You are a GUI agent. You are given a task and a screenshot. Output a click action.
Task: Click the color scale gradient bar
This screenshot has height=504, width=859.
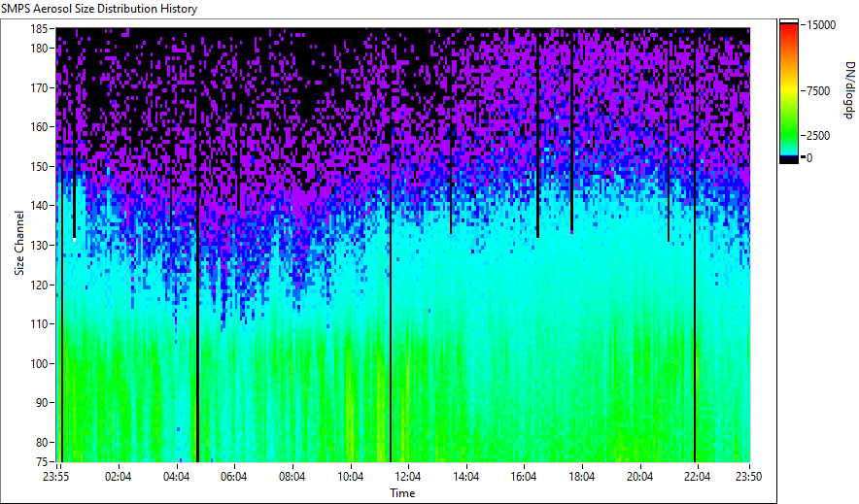tap(789, 91)
